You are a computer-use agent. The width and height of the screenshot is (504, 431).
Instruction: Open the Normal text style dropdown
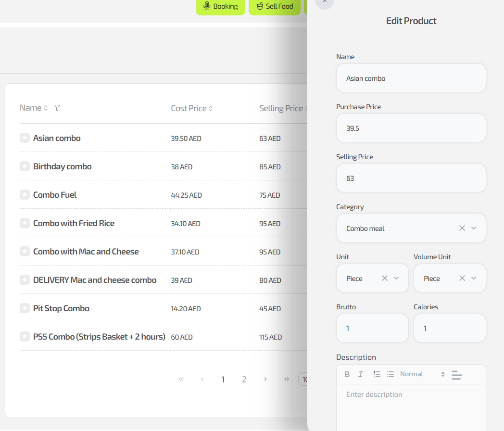[x=422, y=374]
